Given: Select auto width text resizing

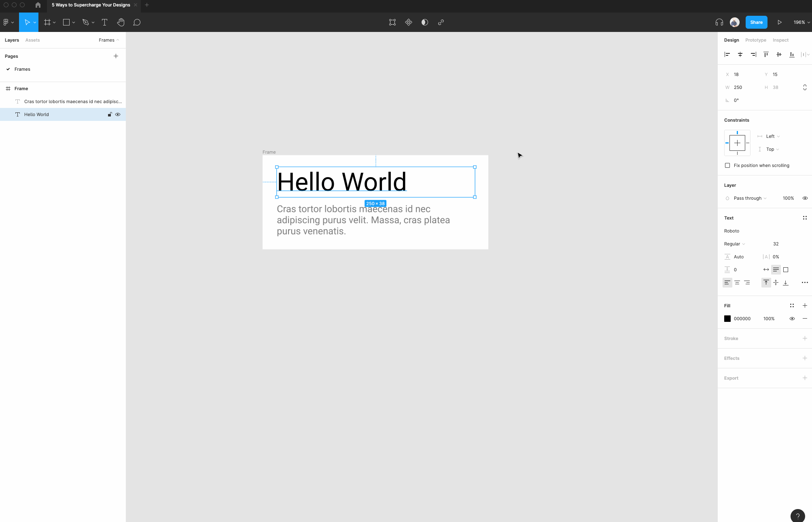Looking at the screenshot, I should 766,270.
